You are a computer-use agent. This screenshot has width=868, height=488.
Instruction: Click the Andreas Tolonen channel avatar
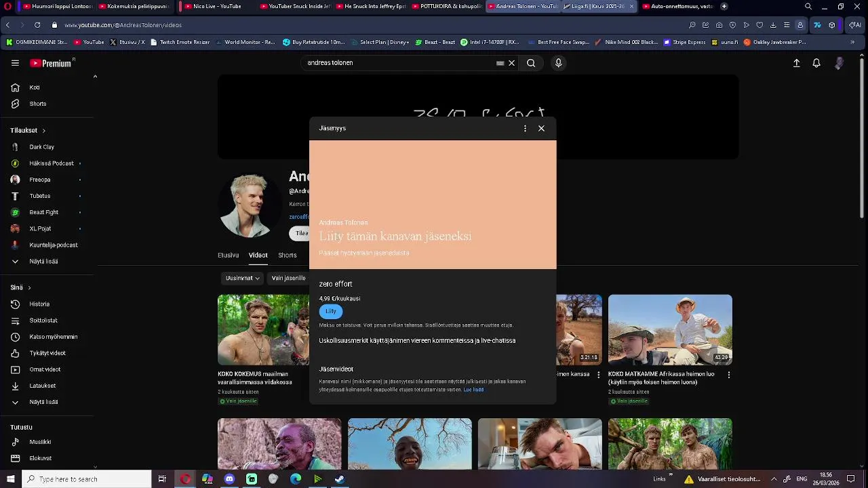pos(250,205)
